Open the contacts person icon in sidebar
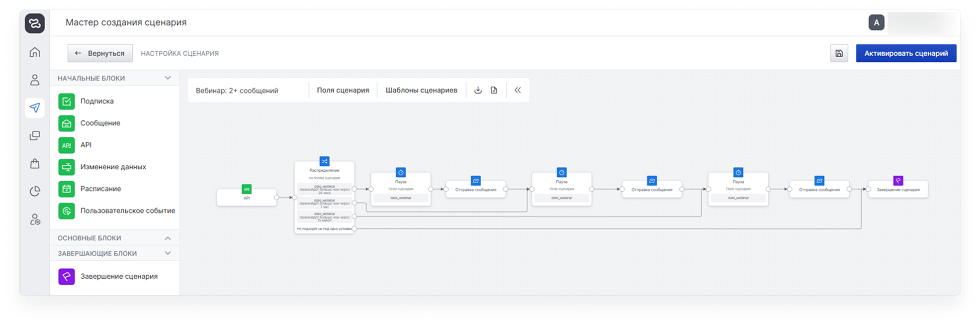The height and width of the screenshot is (325, 980). pos(35,80)
